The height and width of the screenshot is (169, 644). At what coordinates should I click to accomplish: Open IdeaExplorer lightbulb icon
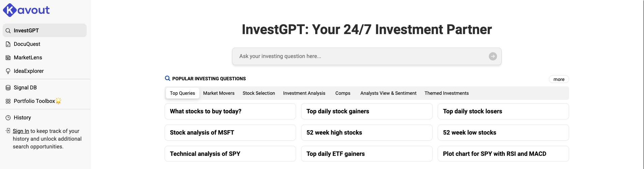(8, 71)
